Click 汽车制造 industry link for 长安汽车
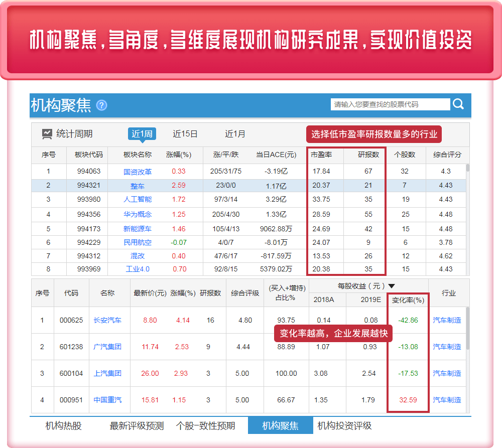Viewport: 502px width, 448px height. (x=447, y=320)
